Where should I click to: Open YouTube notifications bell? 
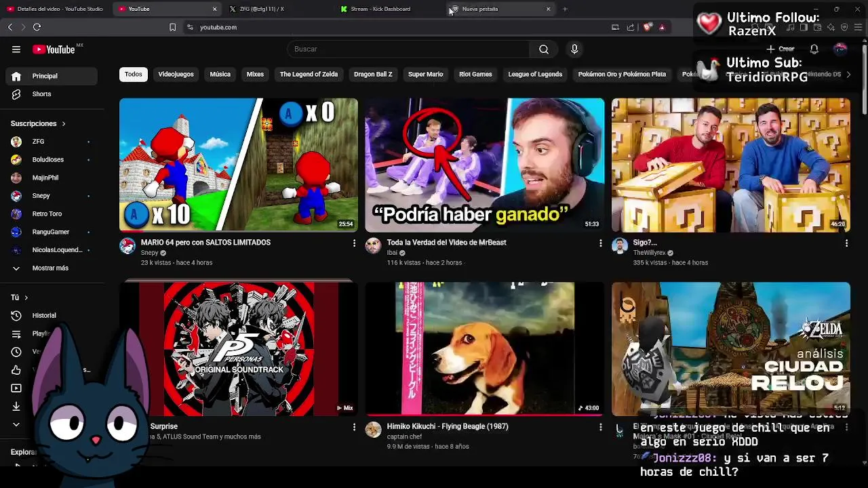click(x=814, y=49)
